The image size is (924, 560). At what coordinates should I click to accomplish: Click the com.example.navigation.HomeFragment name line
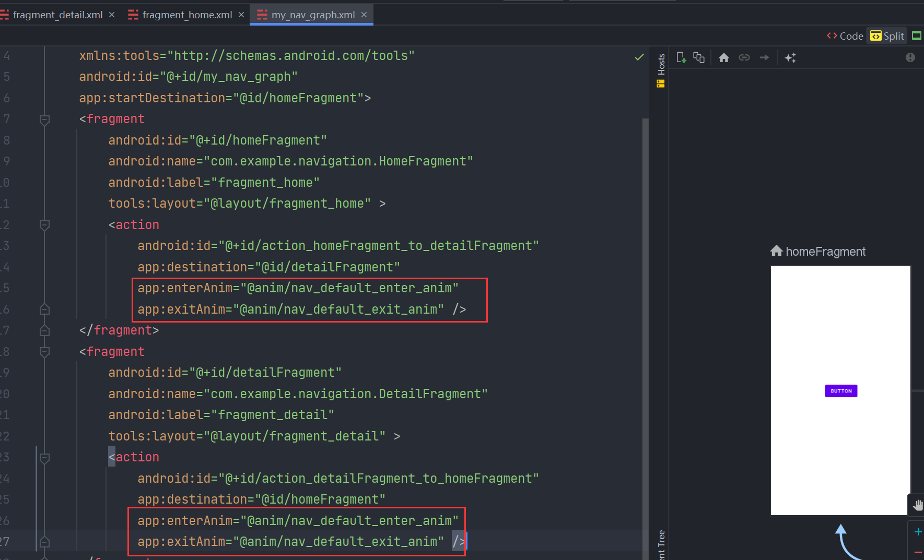(x=290, y=161)
